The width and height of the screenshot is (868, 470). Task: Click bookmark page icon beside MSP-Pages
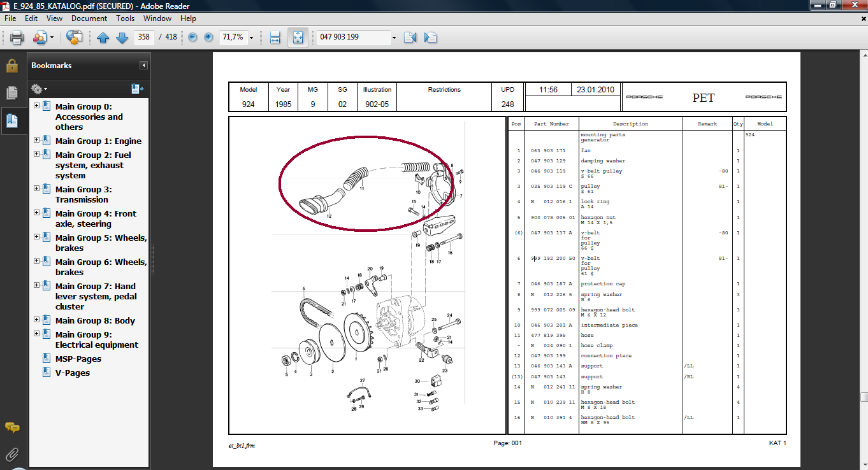pyautogui.click(x=47, y=359)
